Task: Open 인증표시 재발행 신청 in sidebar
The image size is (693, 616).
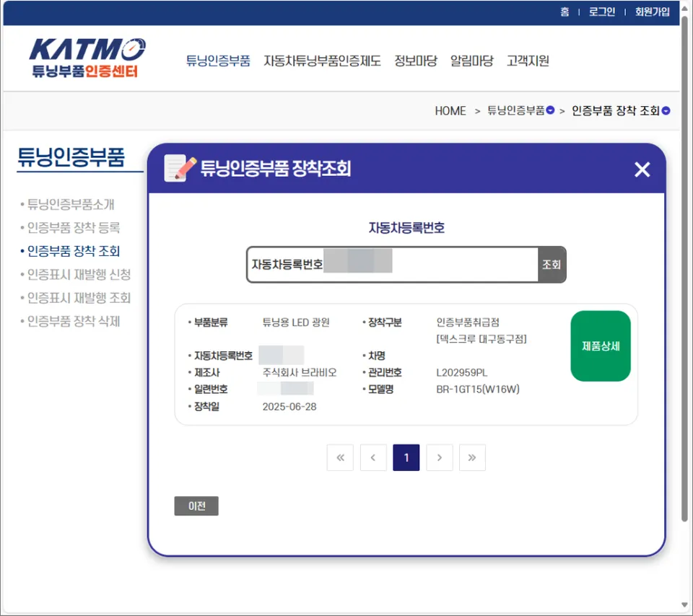Action: [x=79, y=274]
